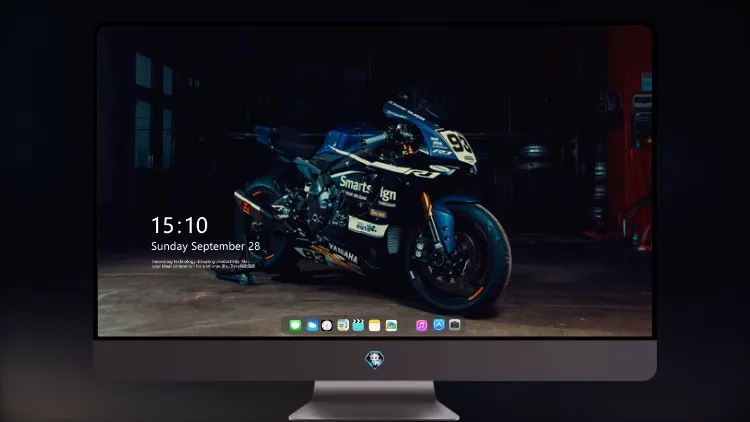Open the Photos gallery app in dock
This screenshot has width=750, height=422.
tap(391, 325)
